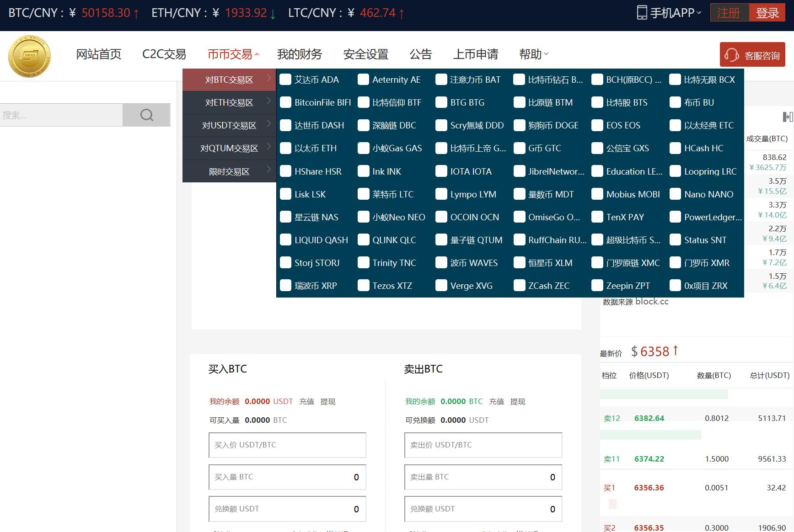Focus the 搜索 search field

[61, 115]
